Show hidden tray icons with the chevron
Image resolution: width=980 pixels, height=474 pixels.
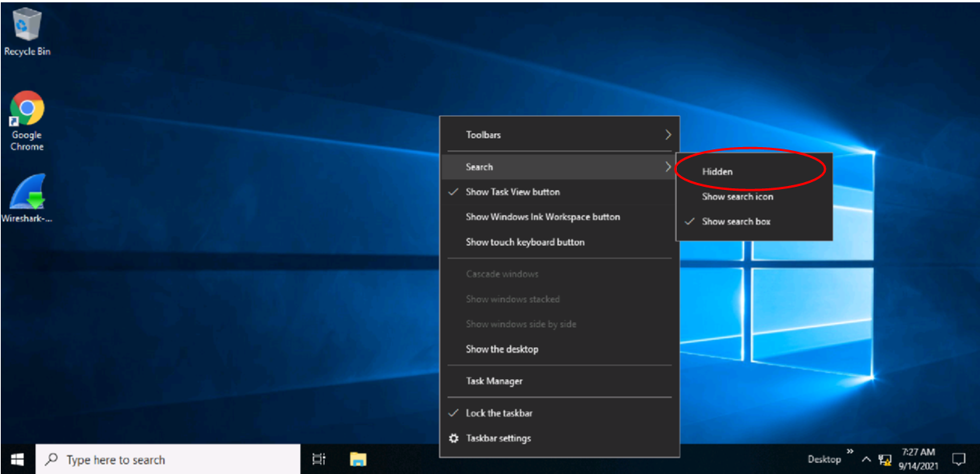(x=865, y=459)
